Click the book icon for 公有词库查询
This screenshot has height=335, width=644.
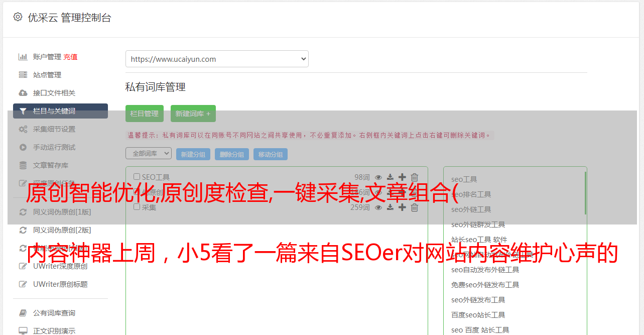[23, 313]
